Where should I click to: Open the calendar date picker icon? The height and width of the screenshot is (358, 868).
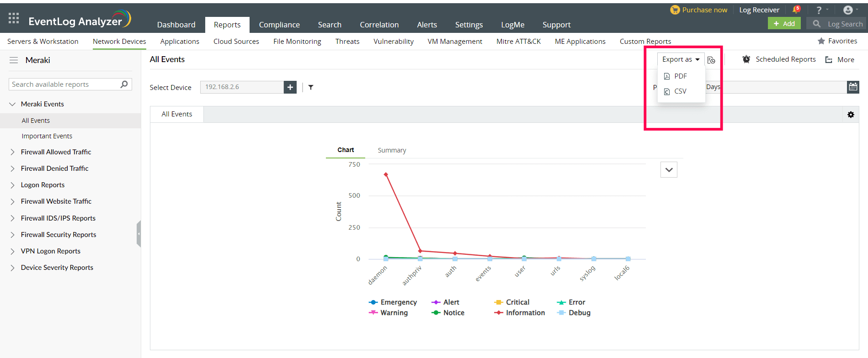tap(853, 87)
